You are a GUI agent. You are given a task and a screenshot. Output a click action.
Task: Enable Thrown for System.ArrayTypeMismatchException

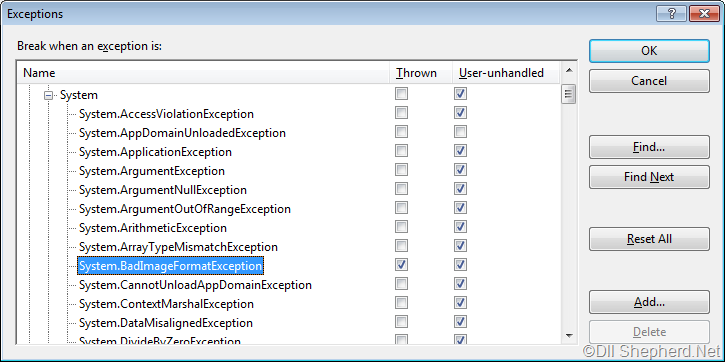pos(401,245)
